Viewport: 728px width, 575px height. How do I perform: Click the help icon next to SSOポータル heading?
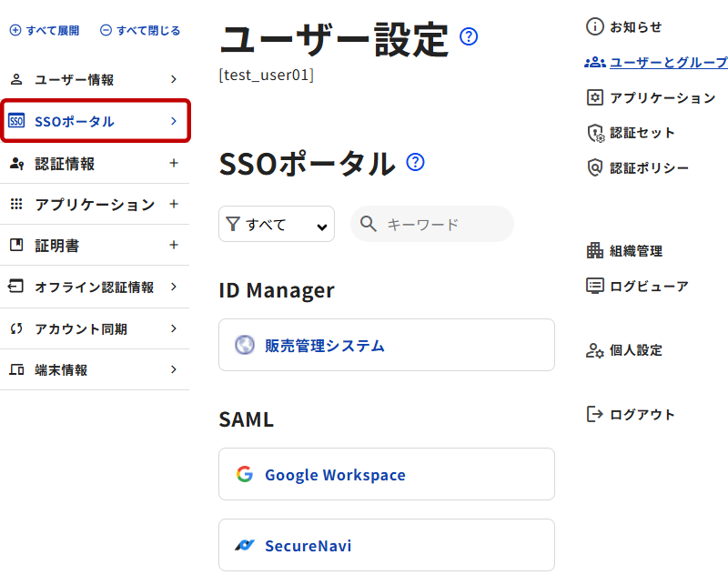pos(416,163)
